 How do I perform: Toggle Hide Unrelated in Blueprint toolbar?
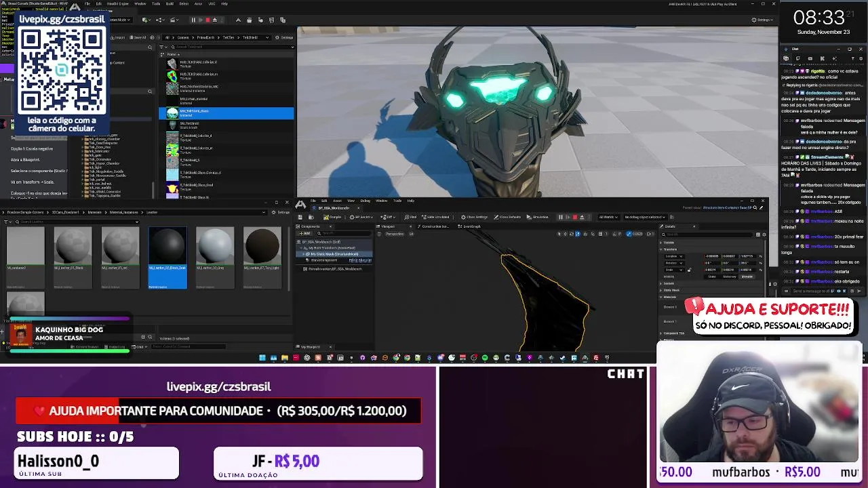[x=436, y=217]
